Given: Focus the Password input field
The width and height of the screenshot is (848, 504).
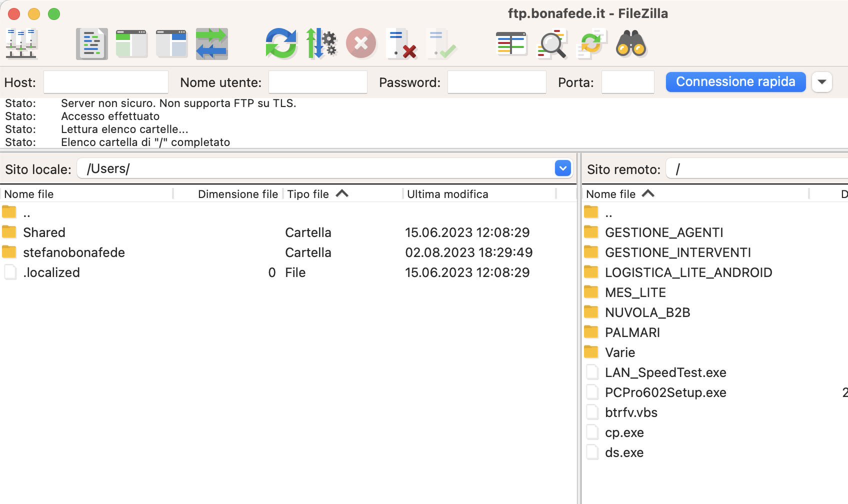Looking at the screenshot, I should click(496, 82).
